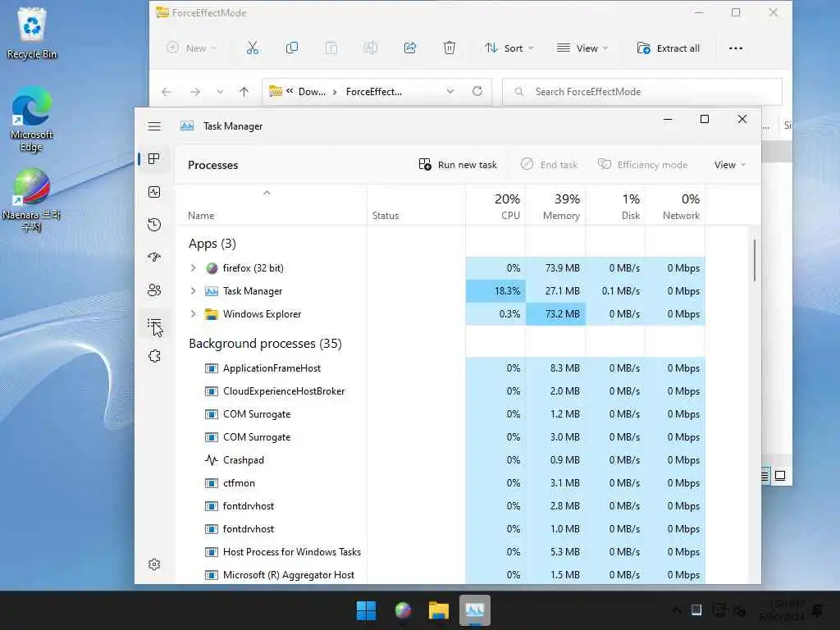
Task: Select the CloudExperienceHostBroker process
Action: coord(441,391)
